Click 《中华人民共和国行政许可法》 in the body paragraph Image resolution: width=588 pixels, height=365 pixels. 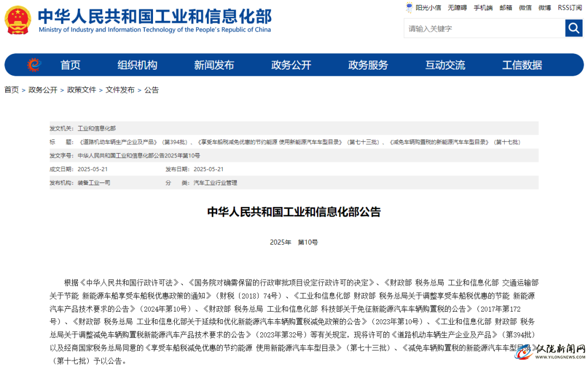point(129,283)
